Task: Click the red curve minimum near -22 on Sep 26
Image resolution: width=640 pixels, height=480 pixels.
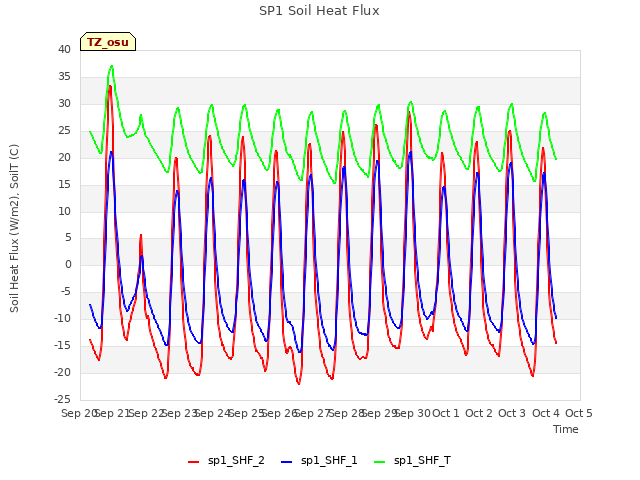Action: [298, 384]
